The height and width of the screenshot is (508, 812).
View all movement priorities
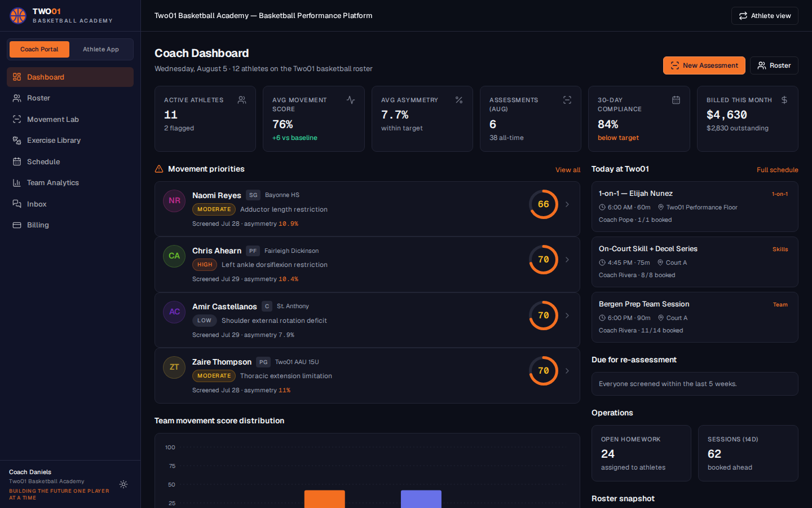[568, 170]
